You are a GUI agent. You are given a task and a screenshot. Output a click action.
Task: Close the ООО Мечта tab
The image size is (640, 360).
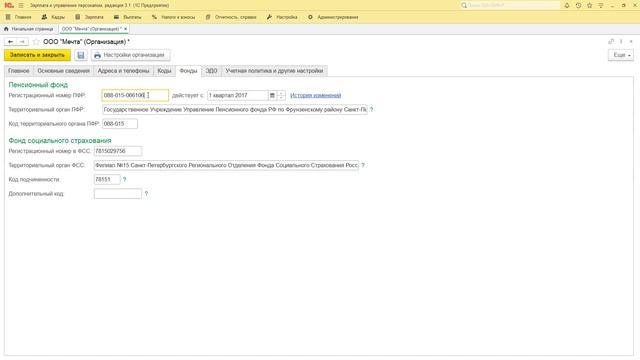tap(125, 29)
